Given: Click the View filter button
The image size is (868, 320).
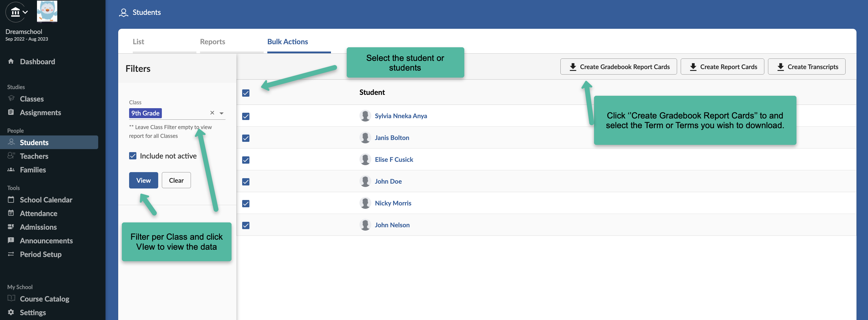Looking at the screenshot, I should coord(144,180).
